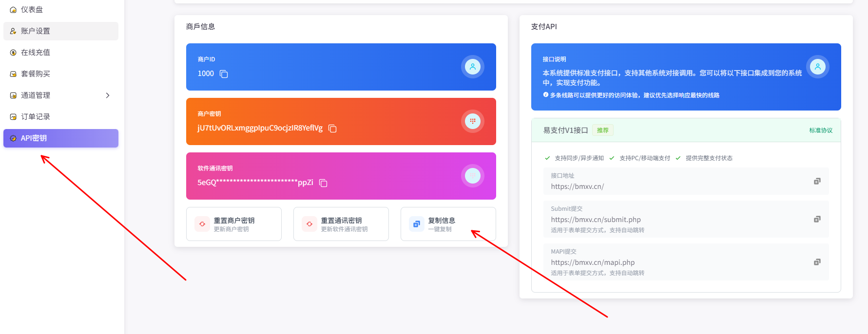This screenshot has height=334, width=868.
Task: Click the red refresh icon of 重置通讯密钥
Action: (309, 224)
